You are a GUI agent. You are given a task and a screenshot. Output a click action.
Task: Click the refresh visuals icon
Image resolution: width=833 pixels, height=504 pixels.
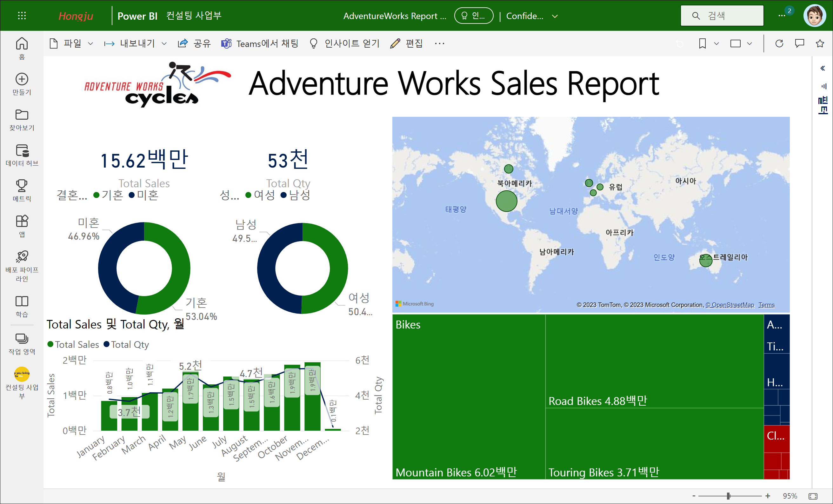pos(779,43)
